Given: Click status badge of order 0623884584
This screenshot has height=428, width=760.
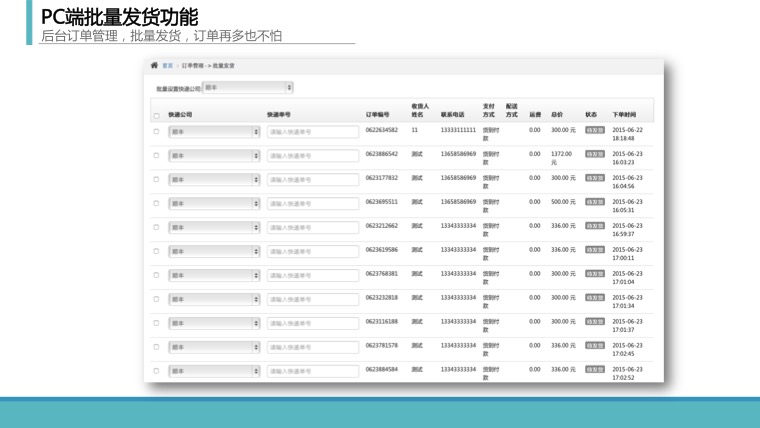Looking at the screenshot, I should (x=595, y=369).
